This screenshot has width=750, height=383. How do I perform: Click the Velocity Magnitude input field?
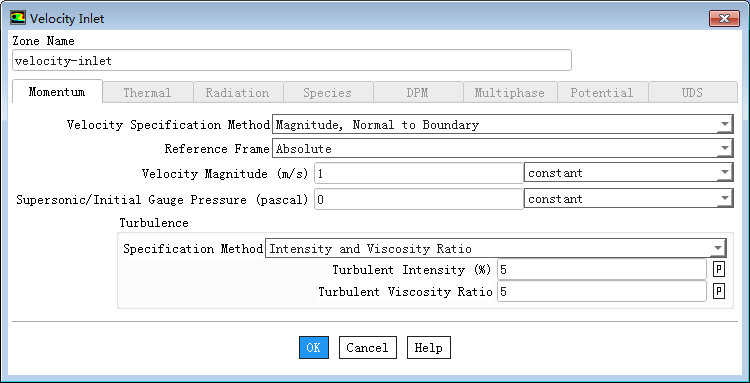tap(419, 173)
